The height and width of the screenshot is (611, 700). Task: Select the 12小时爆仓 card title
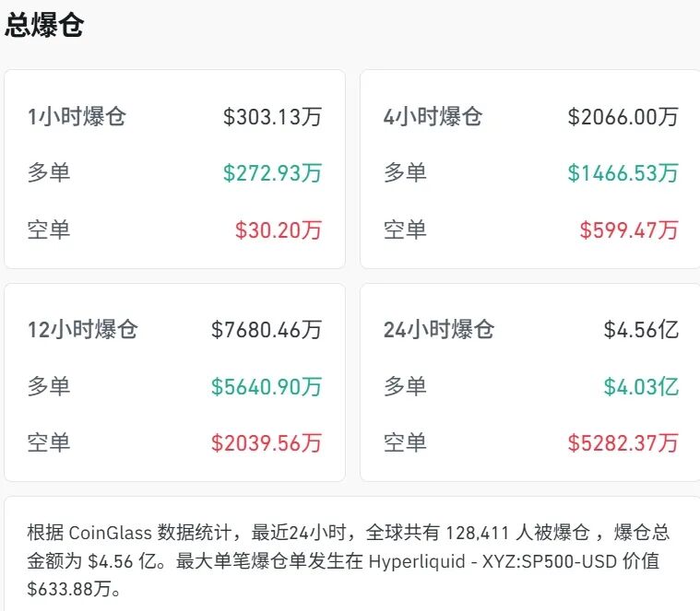point(82,330)
